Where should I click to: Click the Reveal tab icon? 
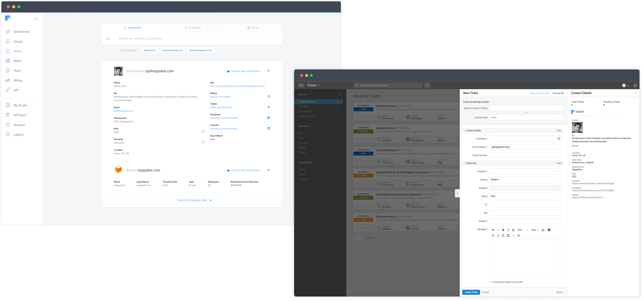coord(248,27)
